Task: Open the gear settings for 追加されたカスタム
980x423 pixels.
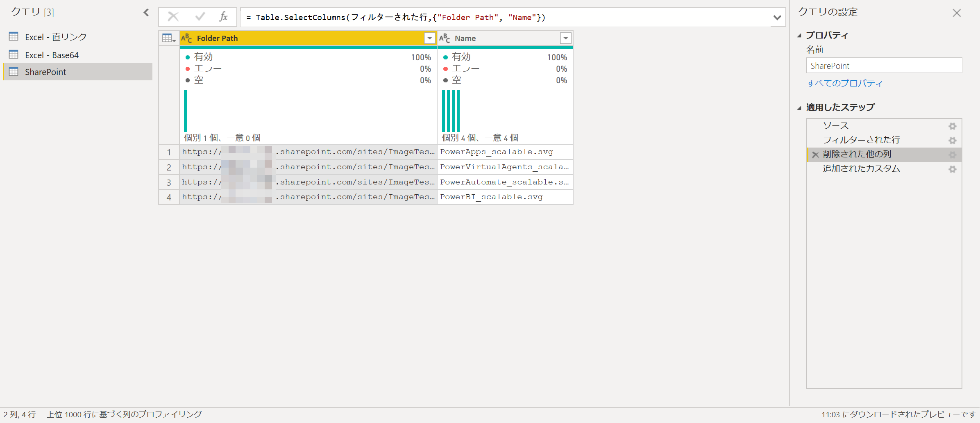Action: (953, 169)
